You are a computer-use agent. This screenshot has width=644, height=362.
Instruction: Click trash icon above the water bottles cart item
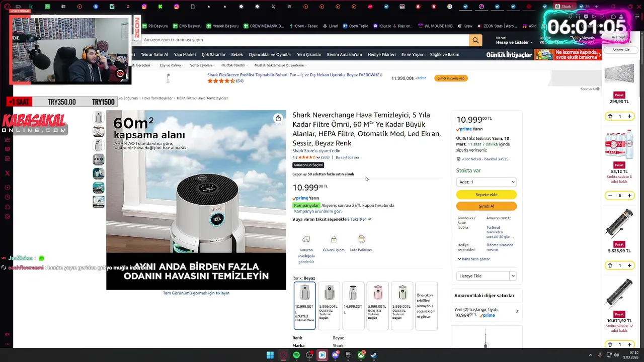point(610,116)
